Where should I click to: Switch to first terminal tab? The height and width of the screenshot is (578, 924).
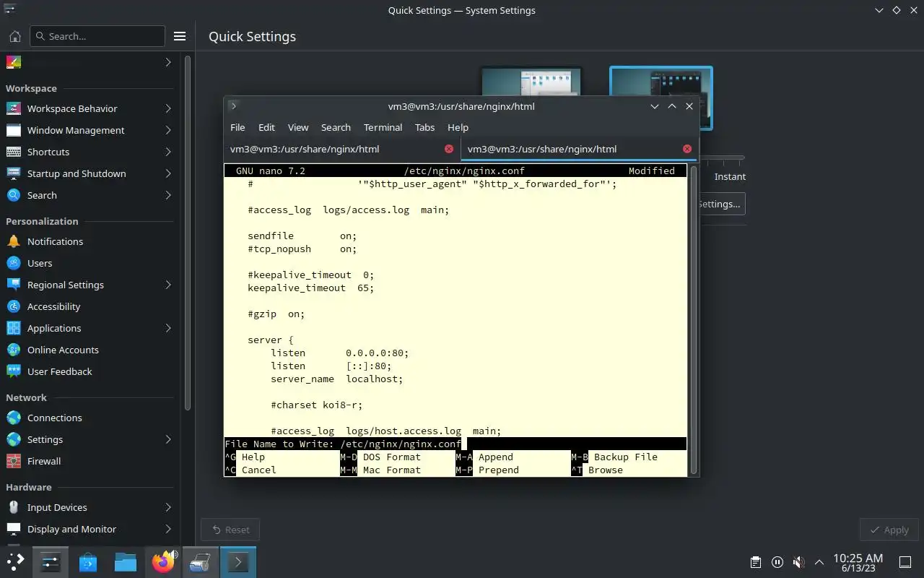342,149
